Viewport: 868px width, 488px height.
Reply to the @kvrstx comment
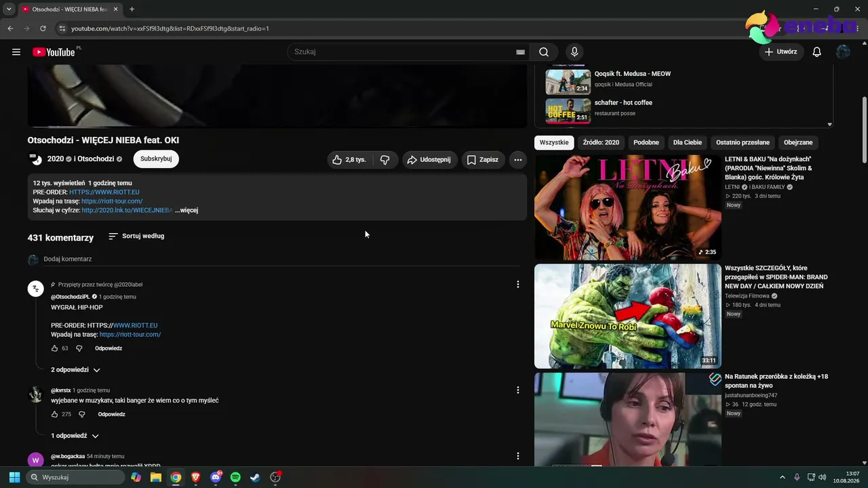tap(112, 414)
